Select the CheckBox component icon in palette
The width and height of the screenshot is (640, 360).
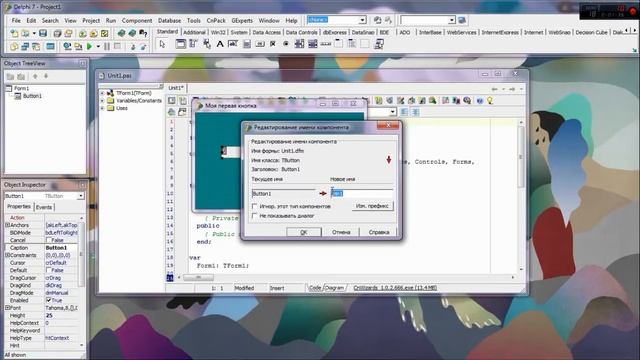tap(273, 44)
